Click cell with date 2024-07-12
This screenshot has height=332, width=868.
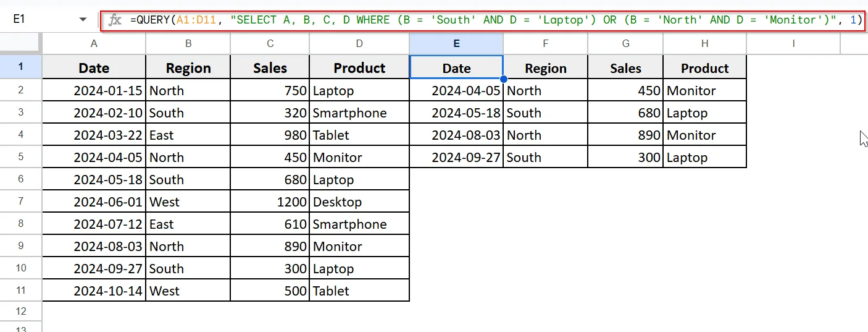[94, 224]
